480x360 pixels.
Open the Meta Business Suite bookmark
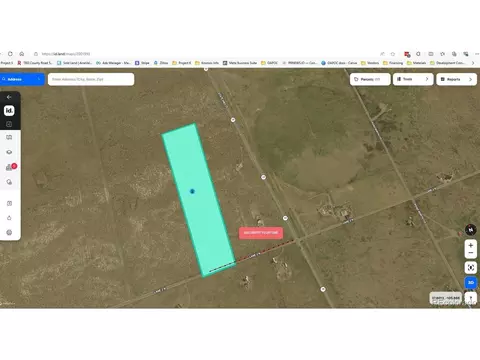(240, 63)
